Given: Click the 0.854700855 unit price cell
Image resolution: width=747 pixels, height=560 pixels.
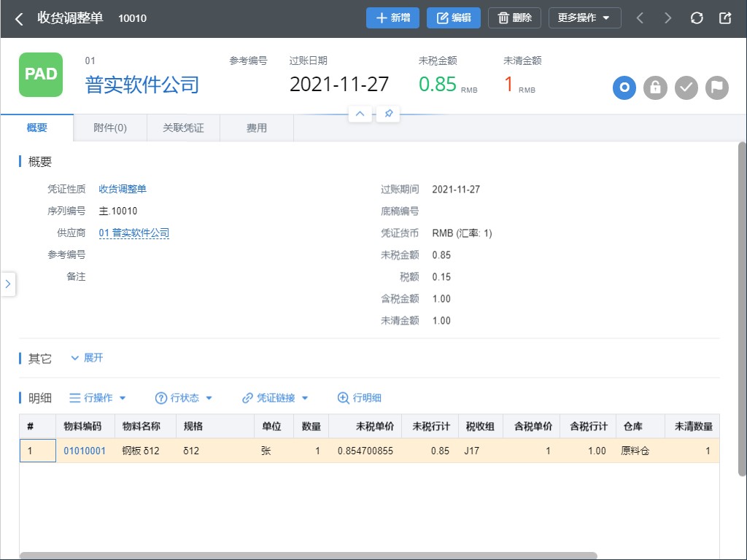Looking at the screenshot, I should point(365,451).
